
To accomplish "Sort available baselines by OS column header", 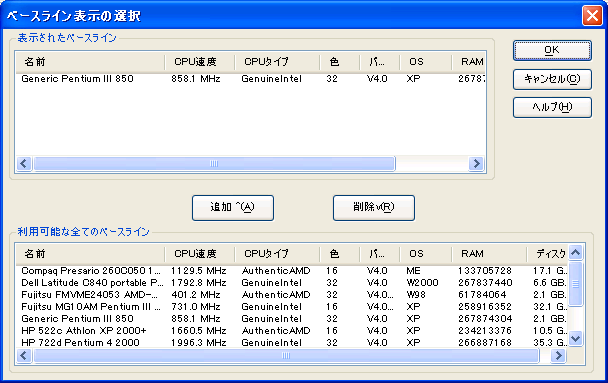I will pos(425,254).
